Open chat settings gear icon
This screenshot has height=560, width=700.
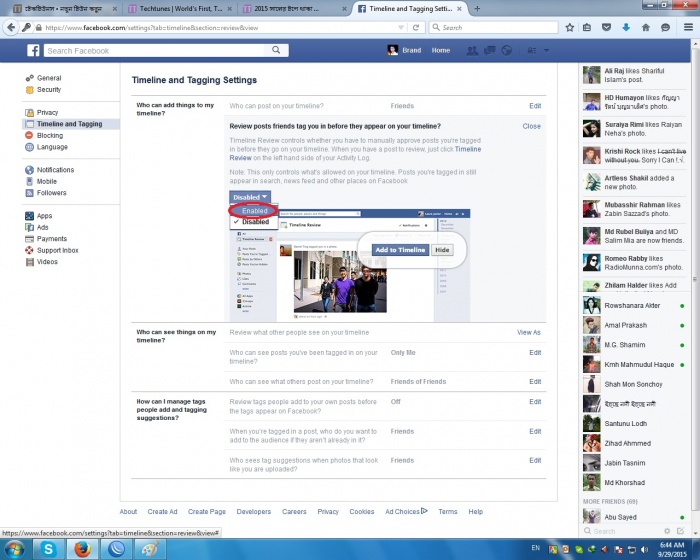tap(667, 531)
